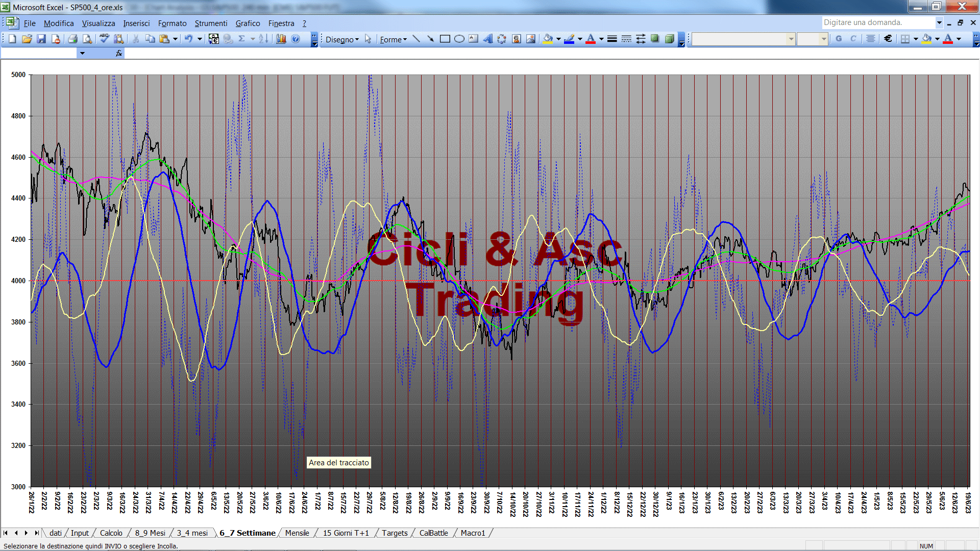Undo the last action

[189, 39]
